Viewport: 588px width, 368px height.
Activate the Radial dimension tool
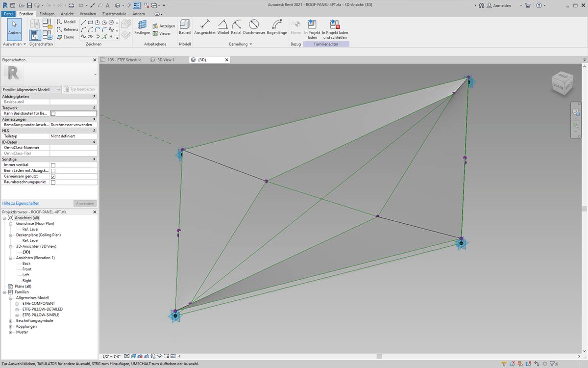pos(236,27)
